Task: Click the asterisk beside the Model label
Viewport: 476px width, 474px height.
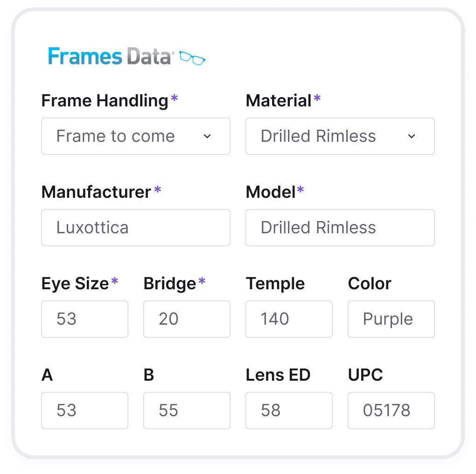Action: pyautogui.click(x=300, y=189)
